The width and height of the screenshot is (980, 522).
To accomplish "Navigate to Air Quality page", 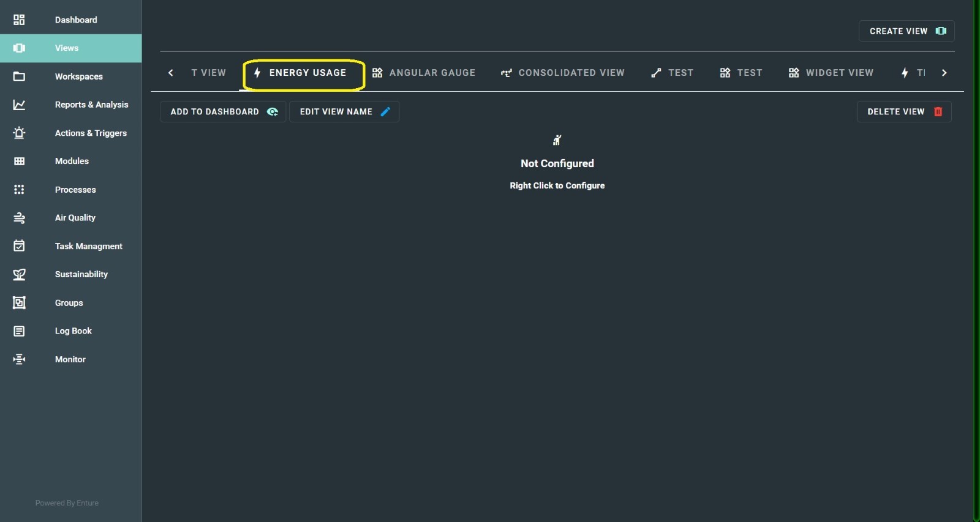I will click(70, 218).
